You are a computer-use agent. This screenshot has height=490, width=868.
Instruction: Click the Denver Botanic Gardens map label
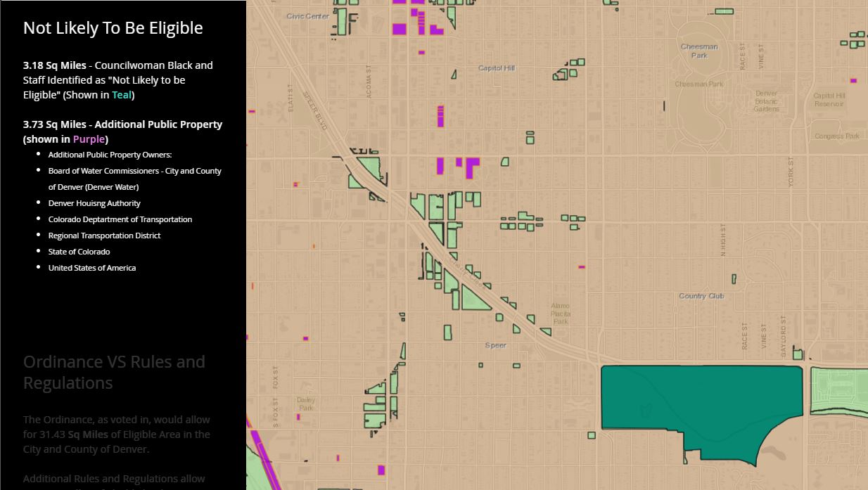click(x=766, y=101)
